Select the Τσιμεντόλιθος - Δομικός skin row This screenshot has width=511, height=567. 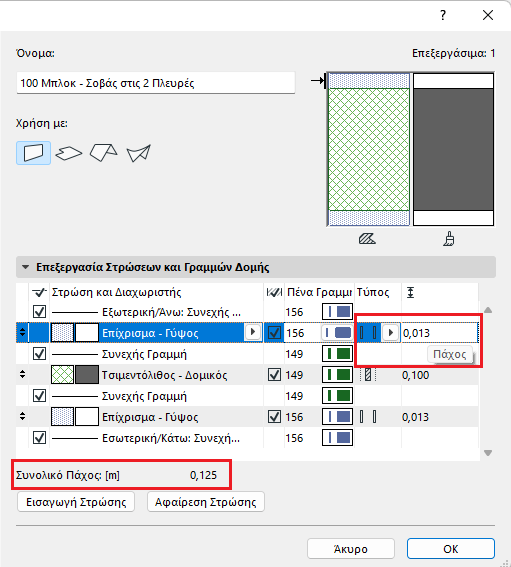pyautogui.click(x=248, y=375)
